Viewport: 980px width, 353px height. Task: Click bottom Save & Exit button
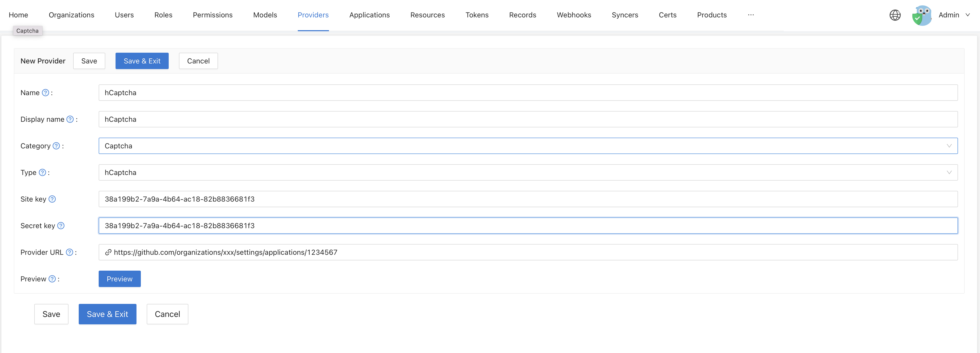[107, 314]
